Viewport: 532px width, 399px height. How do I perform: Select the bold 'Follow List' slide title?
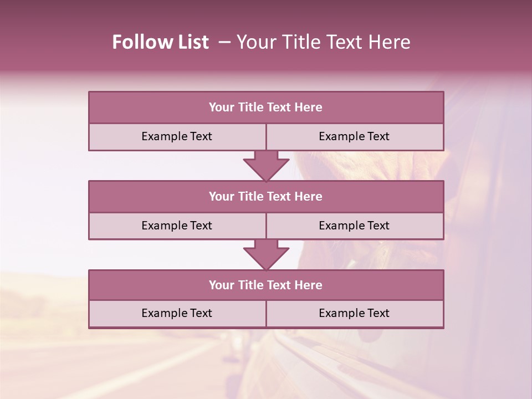[x=161, y=42]
